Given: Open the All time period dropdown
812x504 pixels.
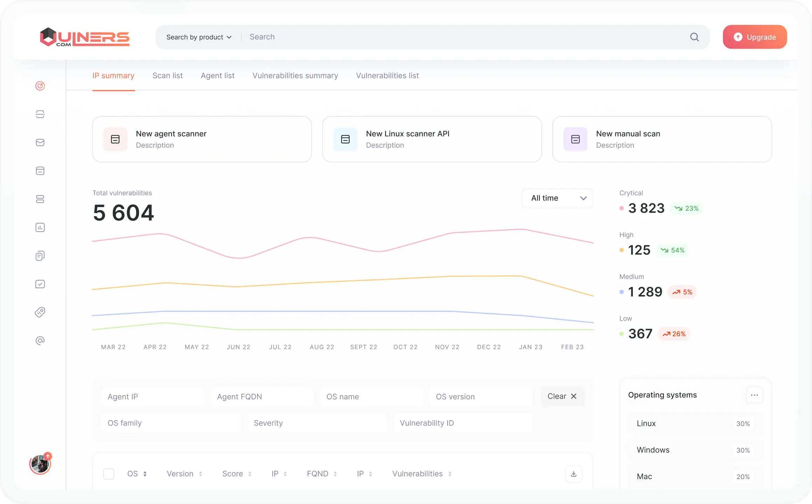Looking at the screenshot, I should 557,198.
